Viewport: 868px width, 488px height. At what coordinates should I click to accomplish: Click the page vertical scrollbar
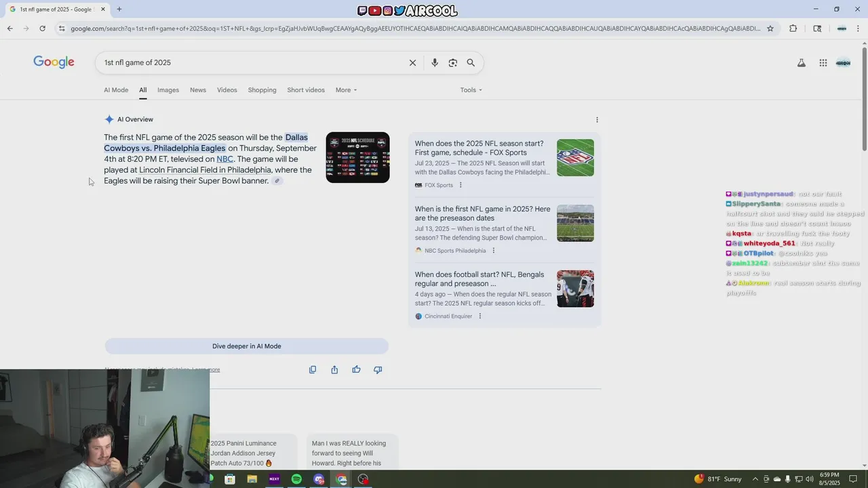865,254
